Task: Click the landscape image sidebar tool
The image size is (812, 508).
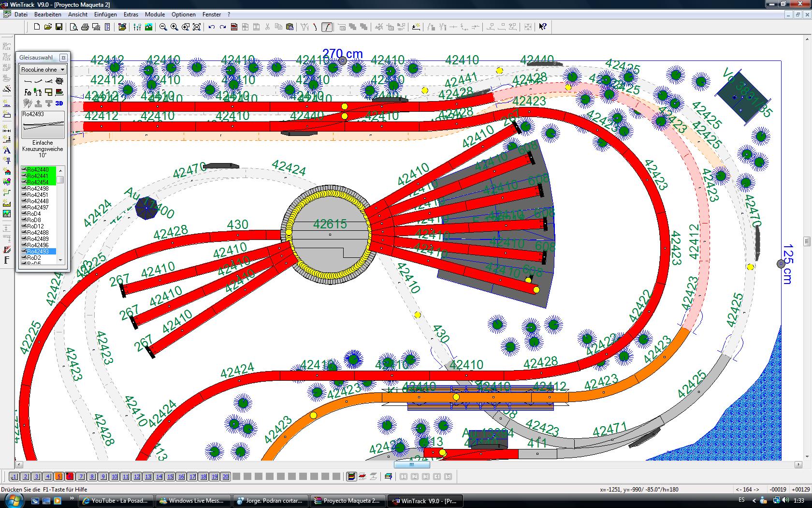Action: pyautogui.click(x=7, y=213)
